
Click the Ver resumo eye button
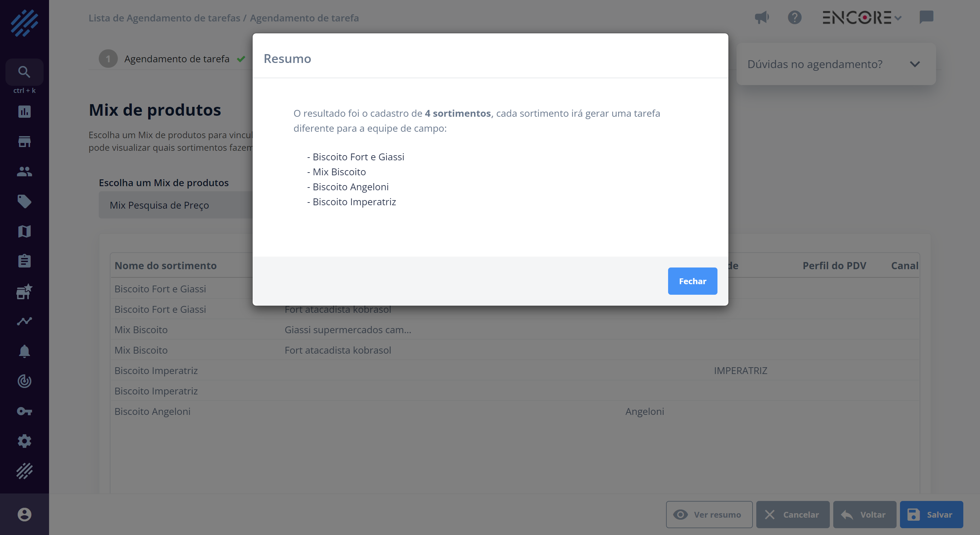point(709,515)
